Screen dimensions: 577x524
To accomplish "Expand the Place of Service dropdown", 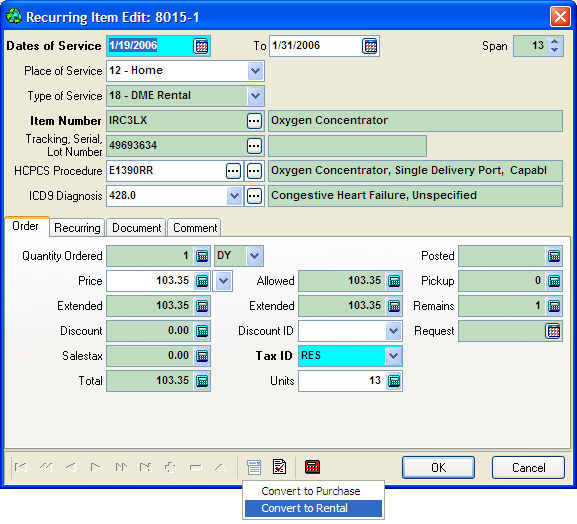I will 256,71.
